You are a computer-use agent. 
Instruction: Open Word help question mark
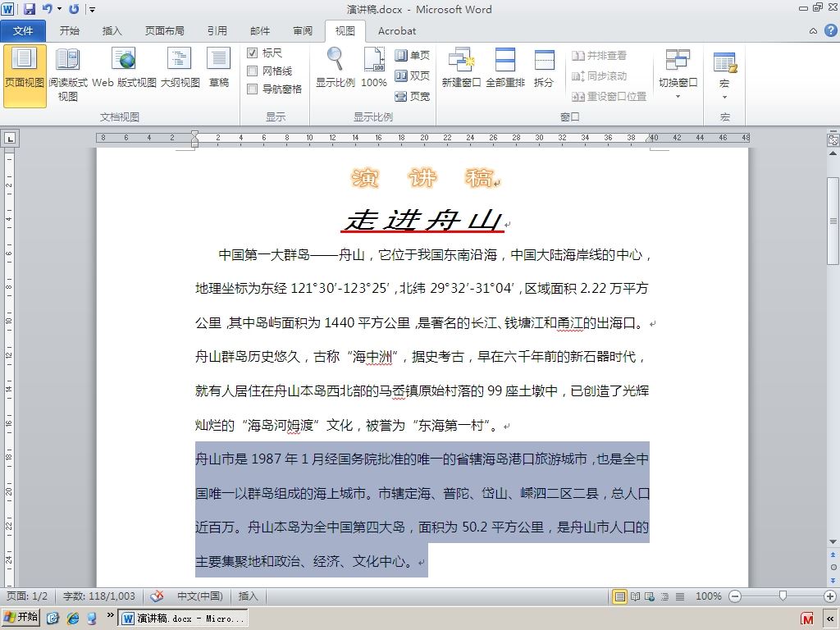pos(830,31)
